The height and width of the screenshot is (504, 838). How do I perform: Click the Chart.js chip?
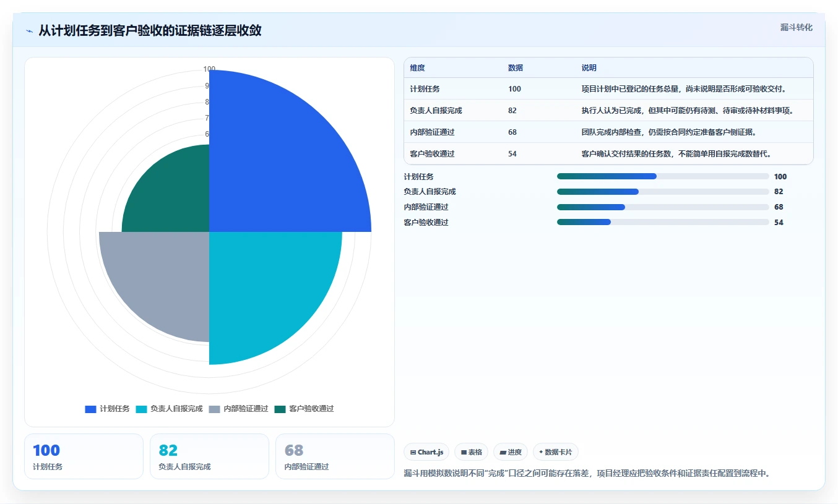coord(426,452)
